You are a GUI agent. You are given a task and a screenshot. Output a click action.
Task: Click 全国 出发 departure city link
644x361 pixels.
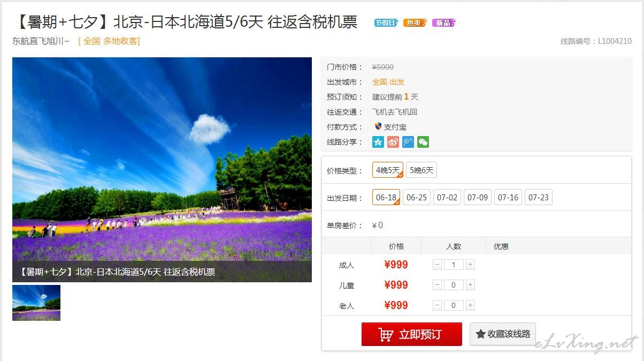tap(388, 82)
